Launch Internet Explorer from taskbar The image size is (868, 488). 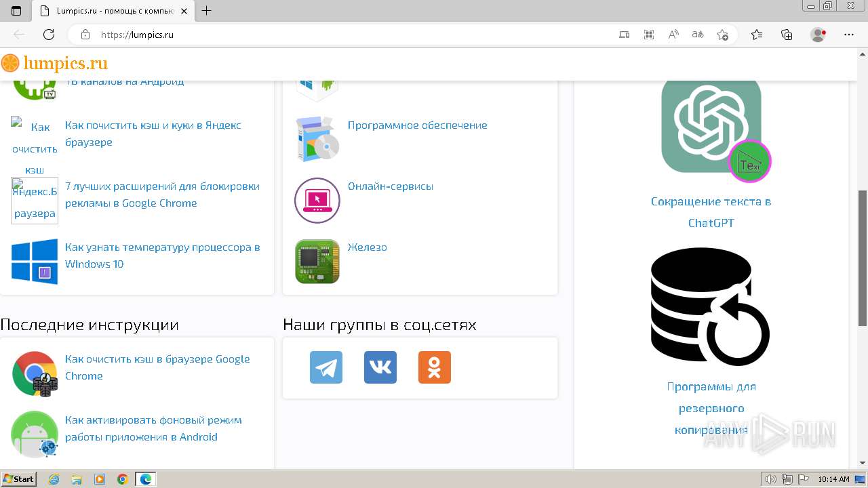pyautogui.click(x=54, y=479)
